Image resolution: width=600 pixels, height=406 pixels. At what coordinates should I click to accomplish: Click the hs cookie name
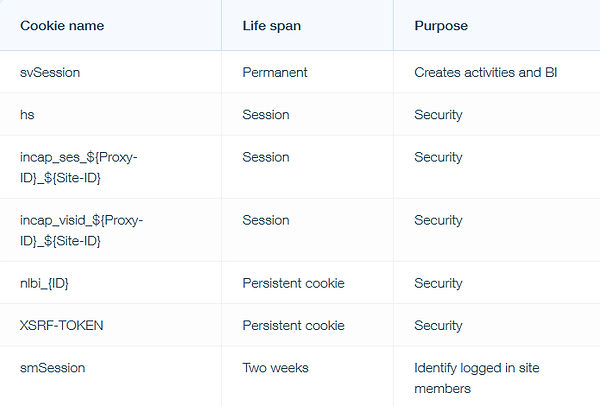(27, 114)
